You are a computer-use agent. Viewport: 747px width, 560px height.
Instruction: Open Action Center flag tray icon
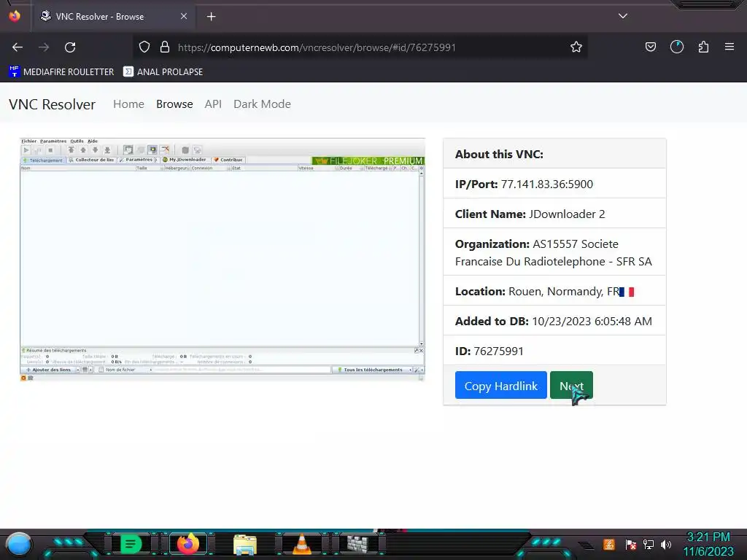pyautogui.click(x=631, y=544)
